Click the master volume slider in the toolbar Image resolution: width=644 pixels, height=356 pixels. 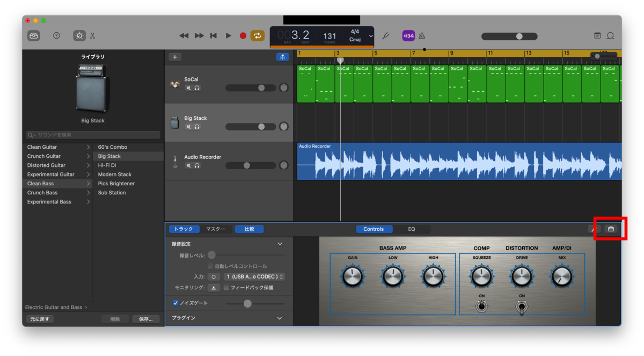pyautogui.click(x=509, y=36)
